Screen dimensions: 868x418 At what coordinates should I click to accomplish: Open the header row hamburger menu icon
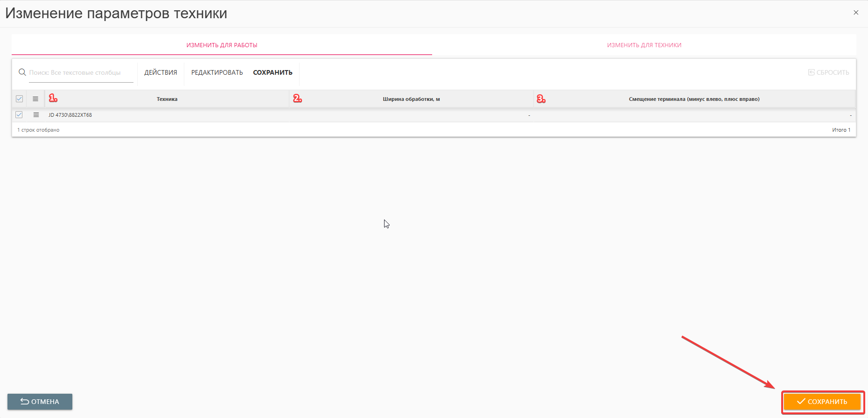(35, 99)
